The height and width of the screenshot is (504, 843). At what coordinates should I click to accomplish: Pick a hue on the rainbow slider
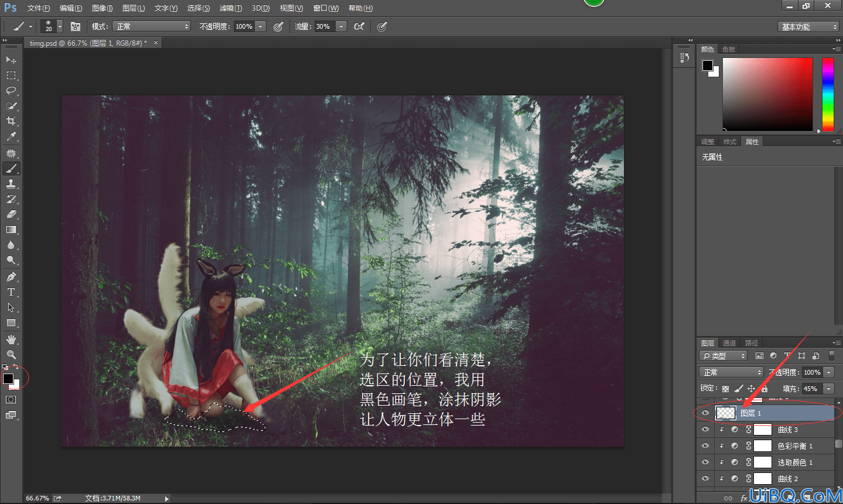pyautogui.click(x=828, y=94)
